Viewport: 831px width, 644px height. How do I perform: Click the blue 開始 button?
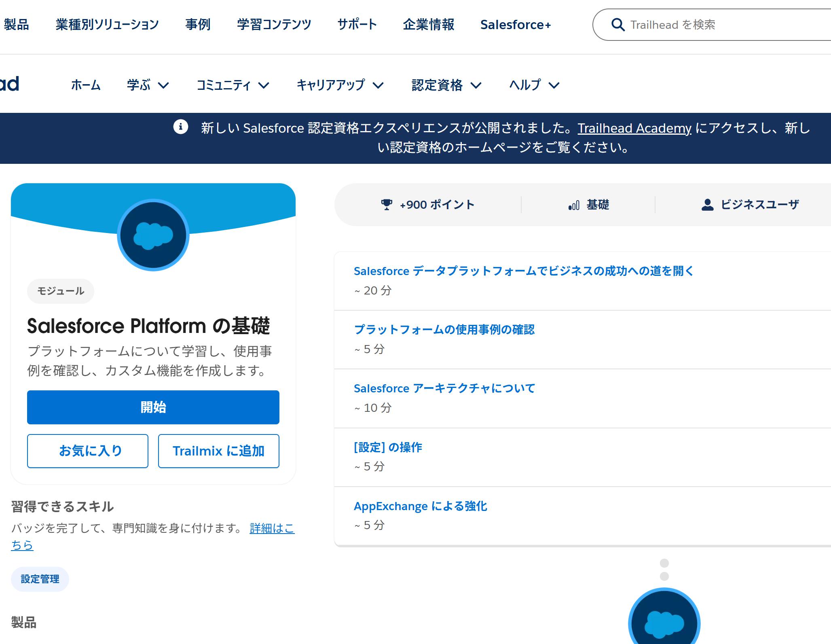point(153,407)
